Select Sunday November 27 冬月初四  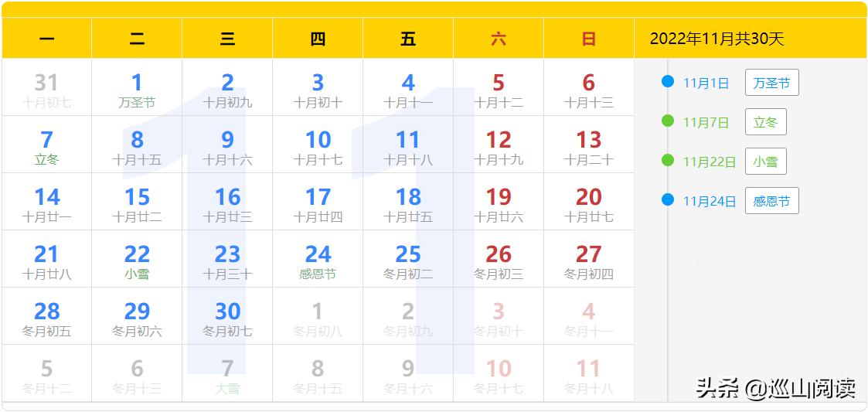pos(589,259)
